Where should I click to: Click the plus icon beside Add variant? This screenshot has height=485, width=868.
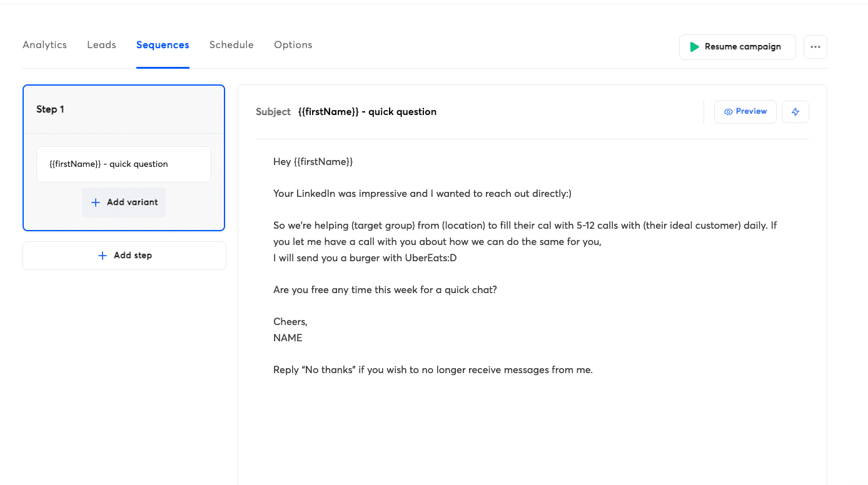96,202
